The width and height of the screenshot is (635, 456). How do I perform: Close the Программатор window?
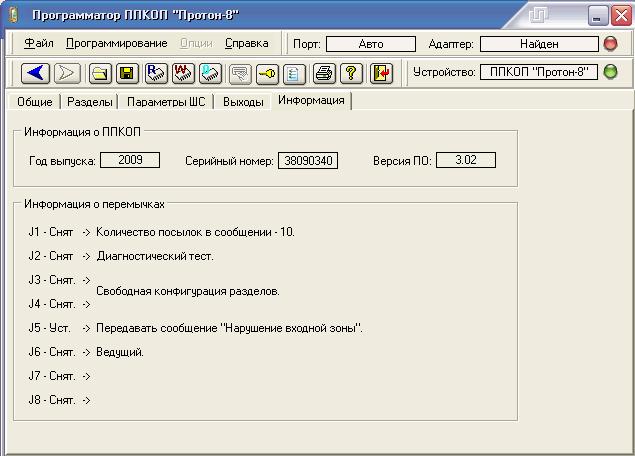pyautogui.click(x=621, y=16)
